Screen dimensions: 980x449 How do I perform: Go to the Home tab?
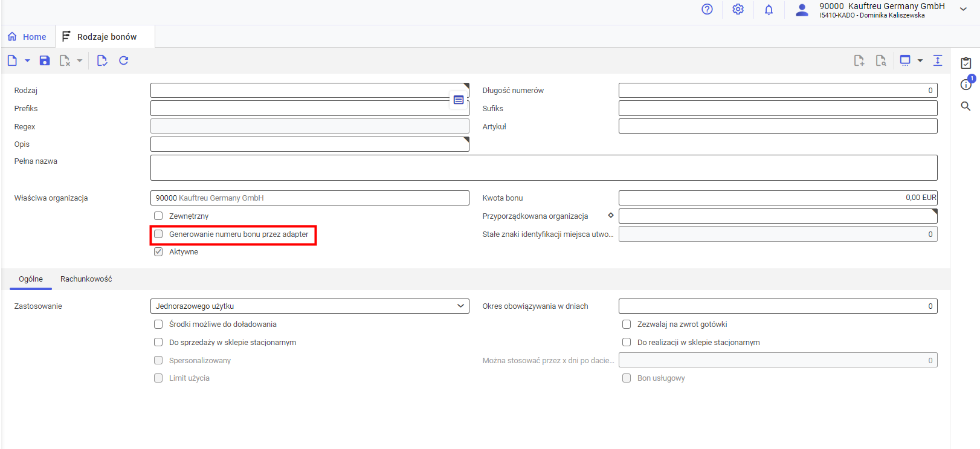coord(27,37)
